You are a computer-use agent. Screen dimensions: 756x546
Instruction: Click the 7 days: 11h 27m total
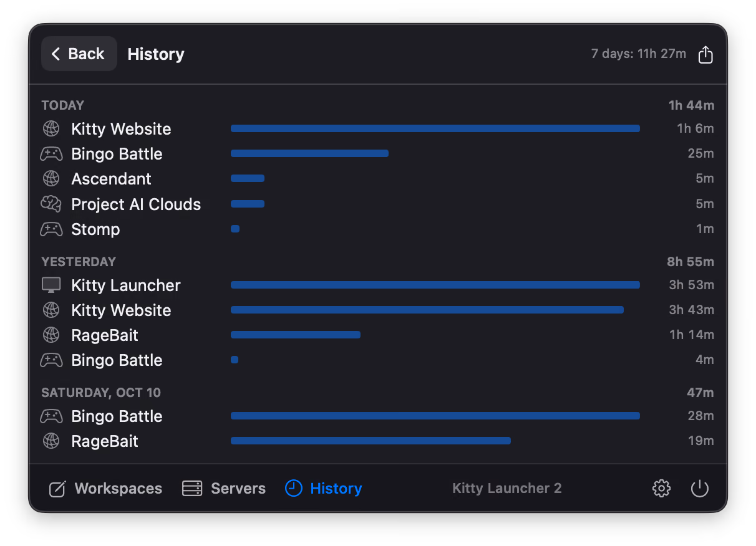[639, 54]
